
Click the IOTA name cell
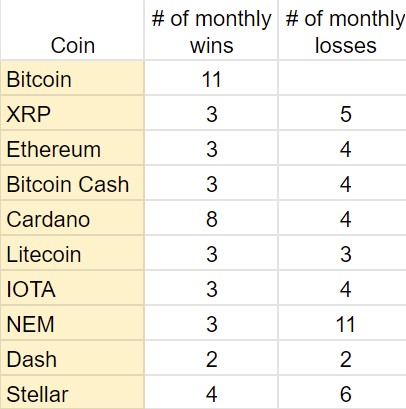[72, 288]
